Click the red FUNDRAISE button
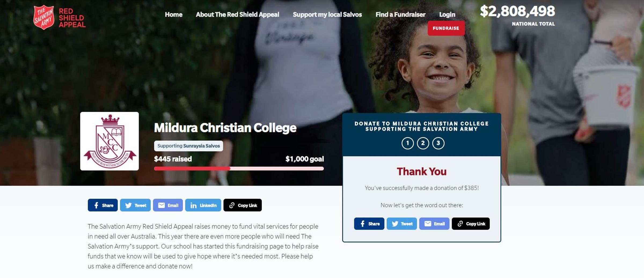 click(446, 28)
